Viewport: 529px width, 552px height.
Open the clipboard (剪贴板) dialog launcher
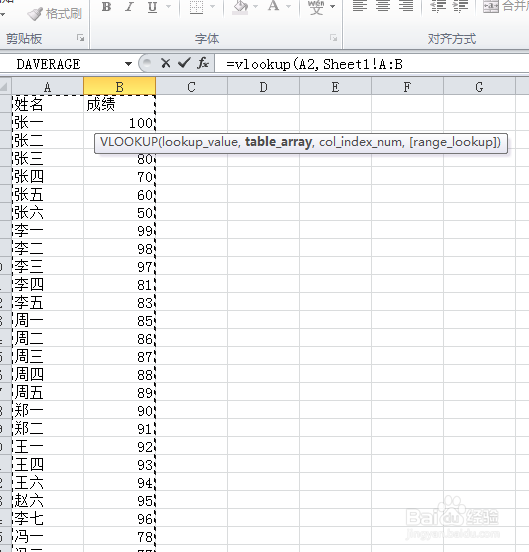click(x=81, y=38)
